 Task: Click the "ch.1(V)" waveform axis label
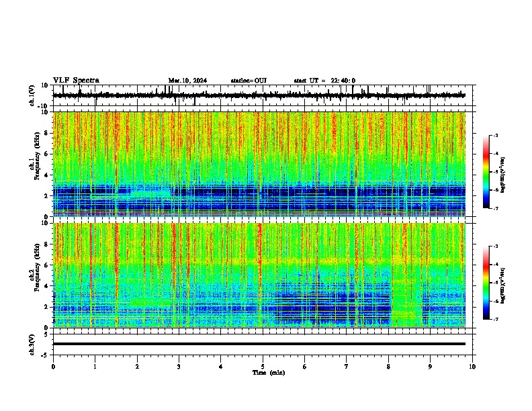pos(32,95)
